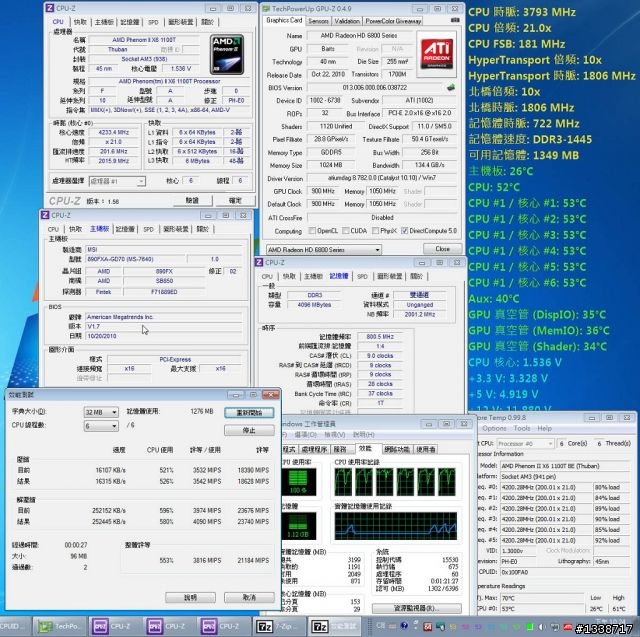
Task: Click the 92% load value in Core Temp
Action: [610, 540]
